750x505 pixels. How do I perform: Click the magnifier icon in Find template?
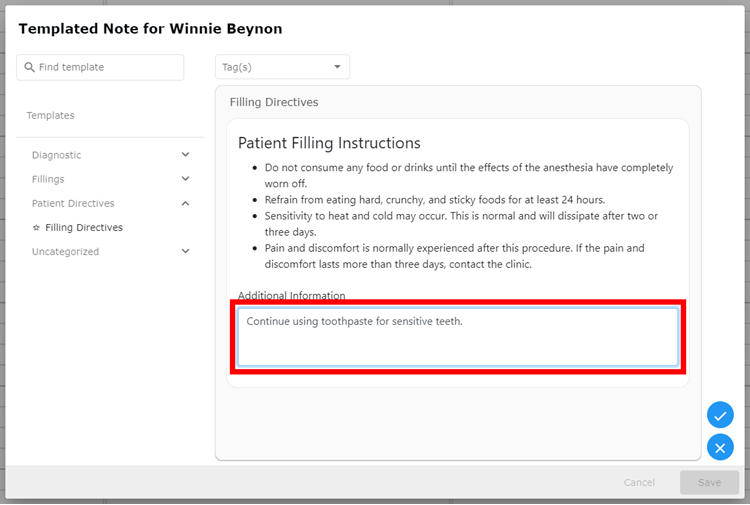[x=29, y=67]
